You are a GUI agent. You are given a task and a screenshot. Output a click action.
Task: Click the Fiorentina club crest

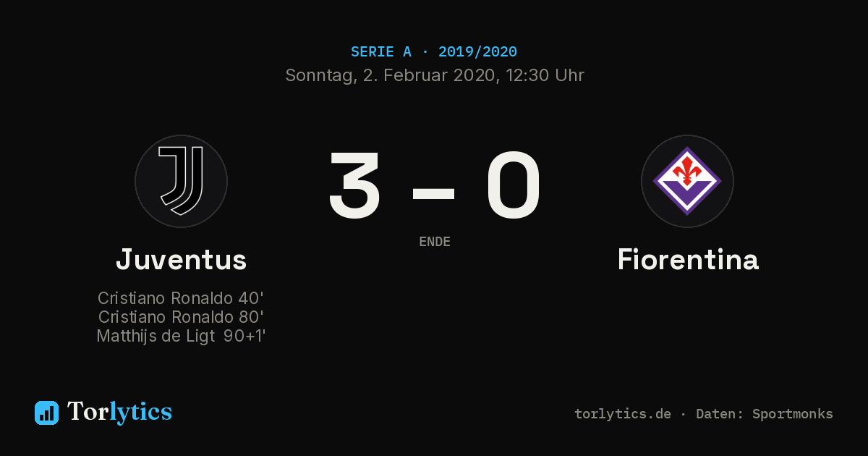click(x=687, y=181)
